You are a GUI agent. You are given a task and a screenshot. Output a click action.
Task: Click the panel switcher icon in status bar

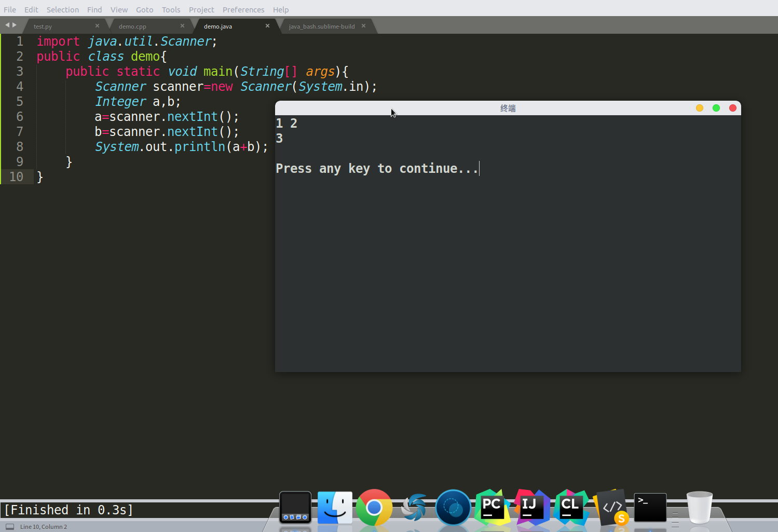(10, 526)
